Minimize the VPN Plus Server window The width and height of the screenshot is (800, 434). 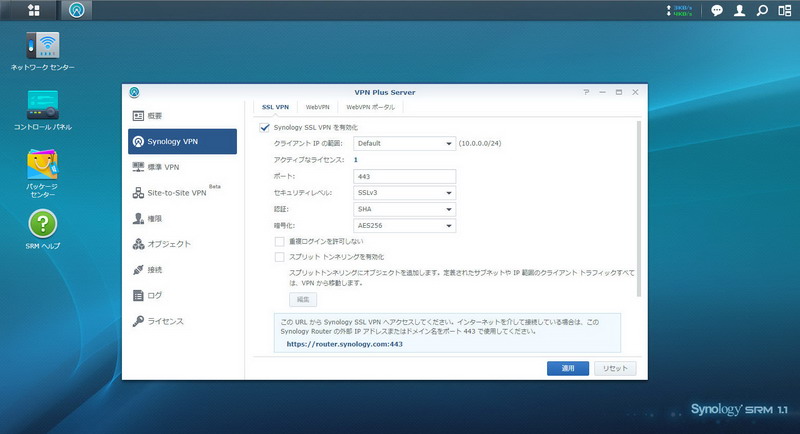603,92
